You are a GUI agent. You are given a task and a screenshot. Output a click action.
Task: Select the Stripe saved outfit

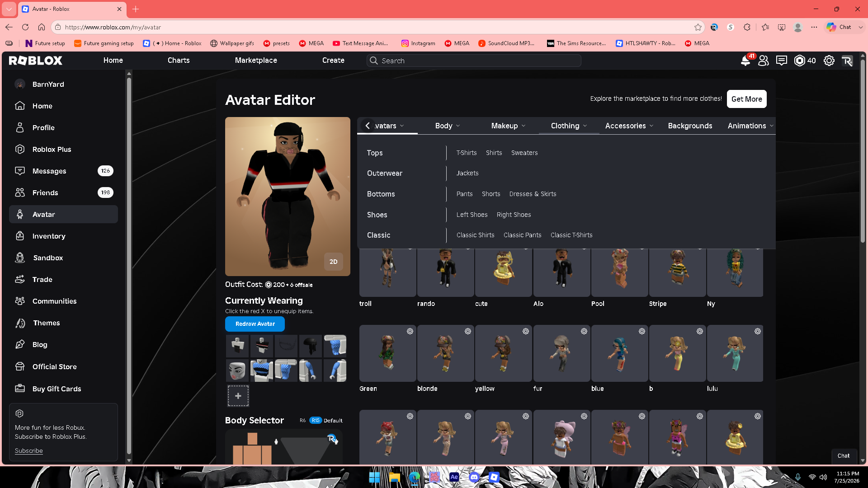[678, 272]
